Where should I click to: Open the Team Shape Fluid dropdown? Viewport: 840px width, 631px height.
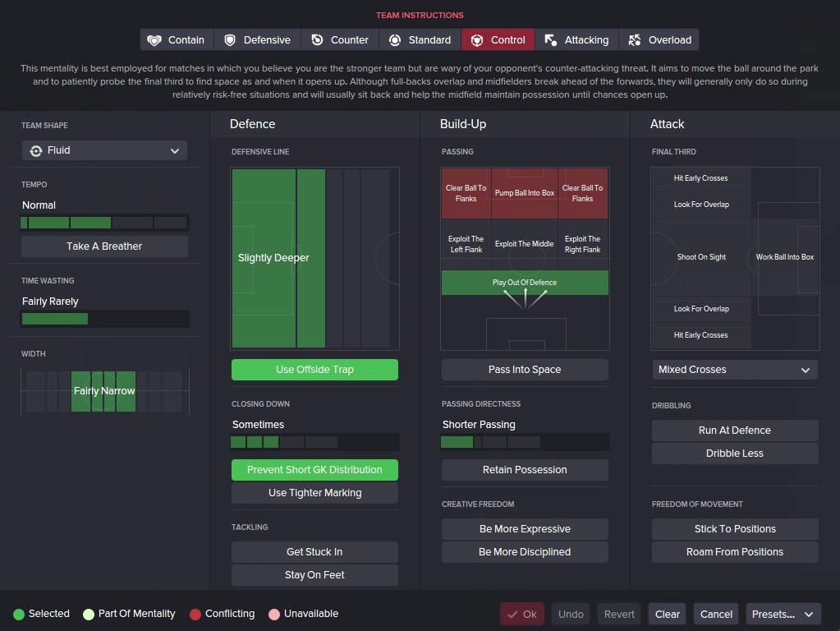pyautogui.click(x=104, y=150)
